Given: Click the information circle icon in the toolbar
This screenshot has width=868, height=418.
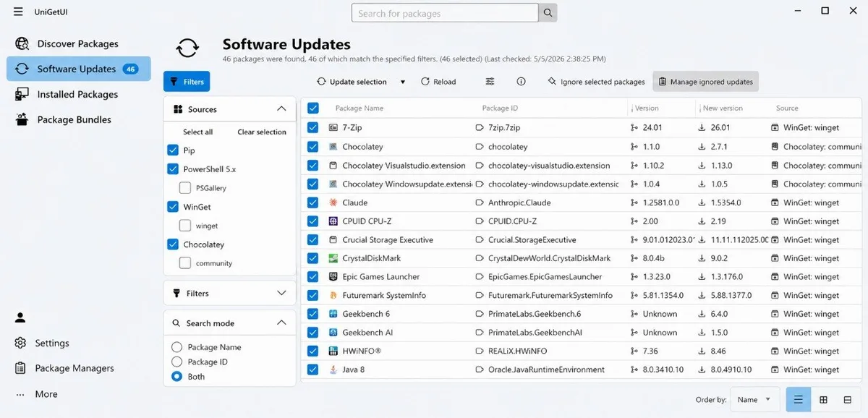Looking at the screenshot, I should pos(521,82).
